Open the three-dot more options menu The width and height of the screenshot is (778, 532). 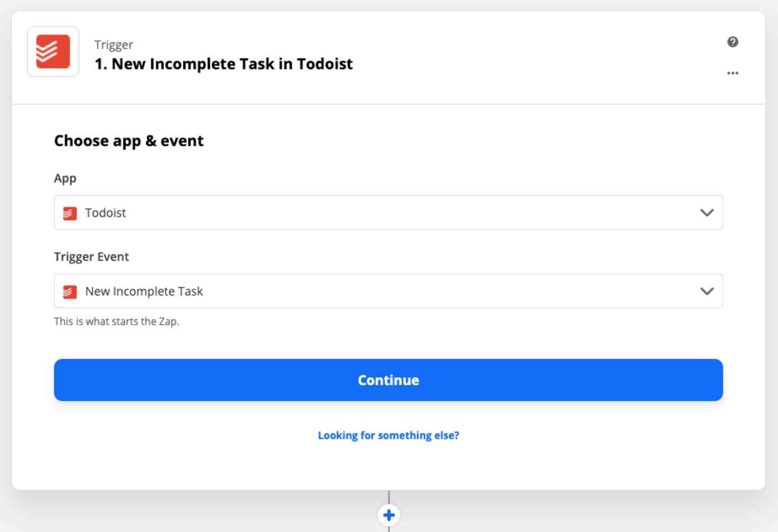coord(732,73)
